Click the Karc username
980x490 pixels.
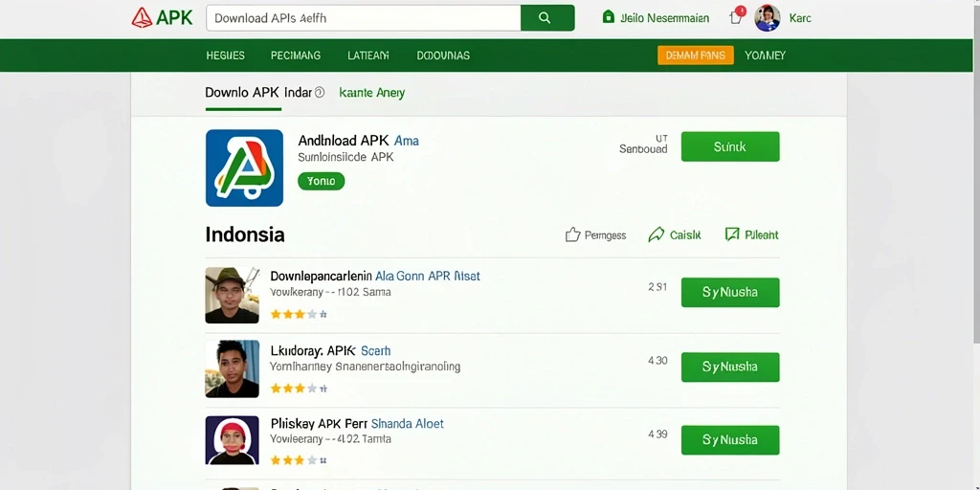(800, 18)
